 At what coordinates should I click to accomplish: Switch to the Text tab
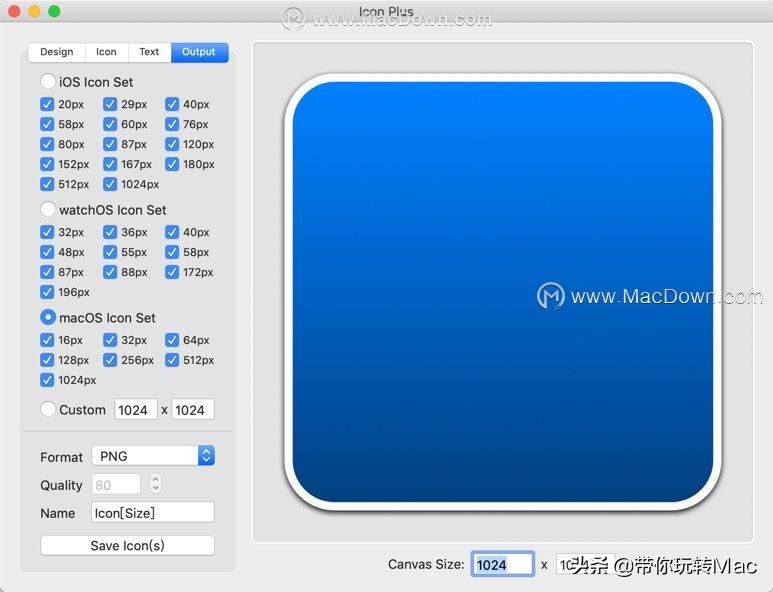(x=149, y=52)
